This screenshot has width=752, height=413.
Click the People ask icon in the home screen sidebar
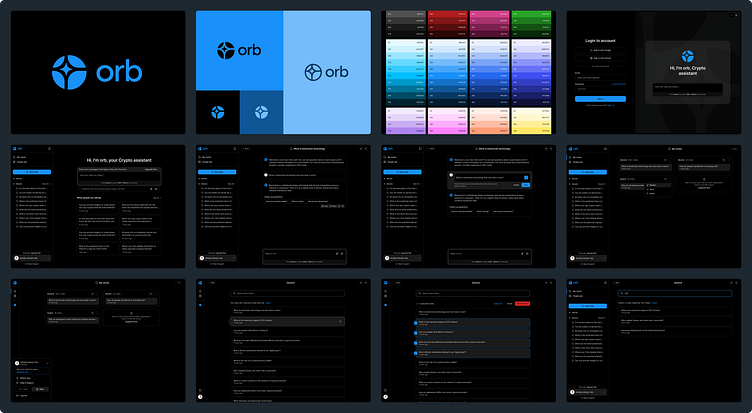coord(14,162)
